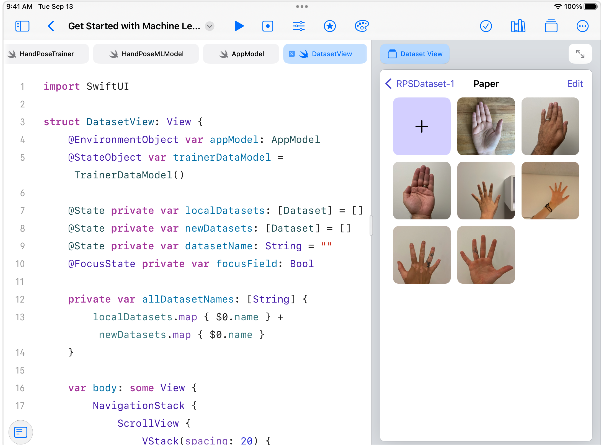Expand the project title dropdown chevron

click(x=210, y=26)
